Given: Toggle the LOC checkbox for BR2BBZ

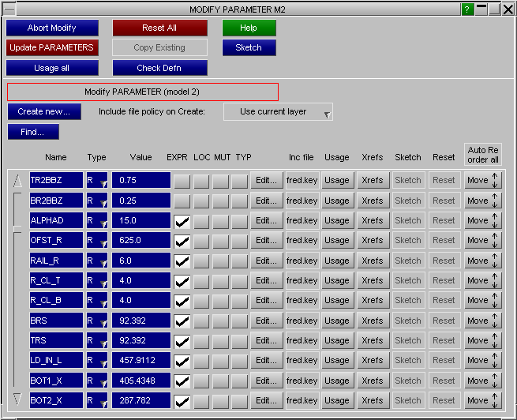Looking at the screenshot, I should pyautogui.click(x=202, y=201).
